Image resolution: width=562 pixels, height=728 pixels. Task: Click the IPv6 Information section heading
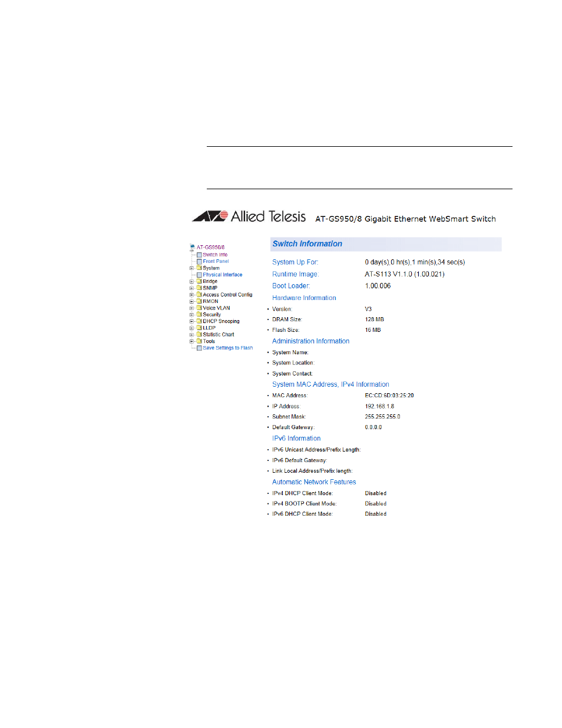click(x=296, y=439)
